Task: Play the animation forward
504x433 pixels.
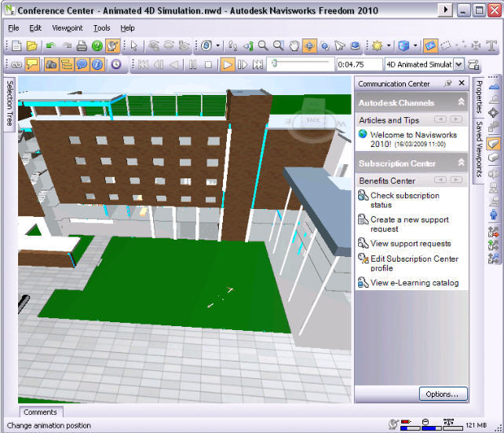Action: click(x=227, y=64)
